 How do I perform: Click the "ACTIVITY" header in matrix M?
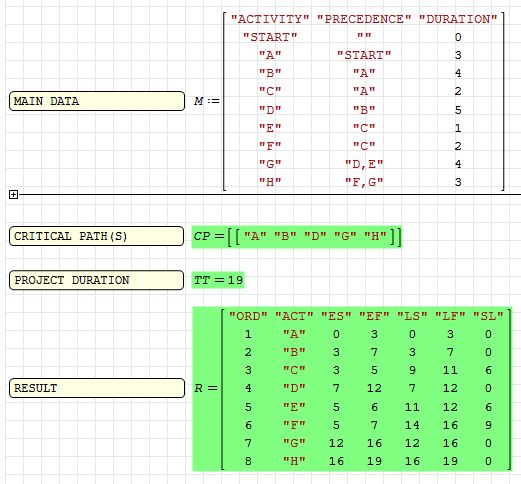pyautogui.click(x=270, y=19)
